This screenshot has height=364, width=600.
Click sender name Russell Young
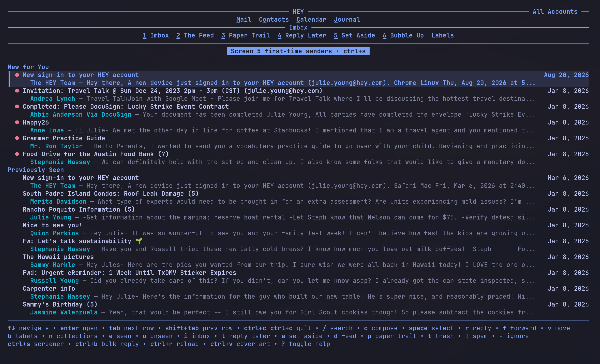tap(55, 280)
